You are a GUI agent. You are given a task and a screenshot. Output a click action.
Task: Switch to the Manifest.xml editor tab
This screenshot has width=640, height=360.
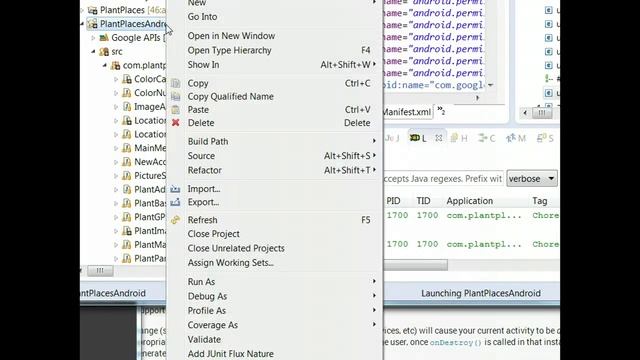(407, 112)
